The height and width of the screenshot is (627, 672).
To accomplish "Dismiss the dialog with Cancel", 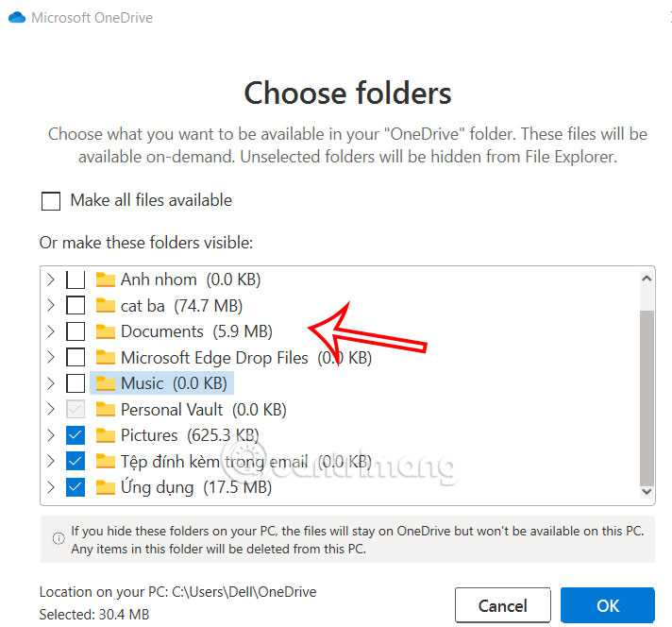I will point(503,605).
